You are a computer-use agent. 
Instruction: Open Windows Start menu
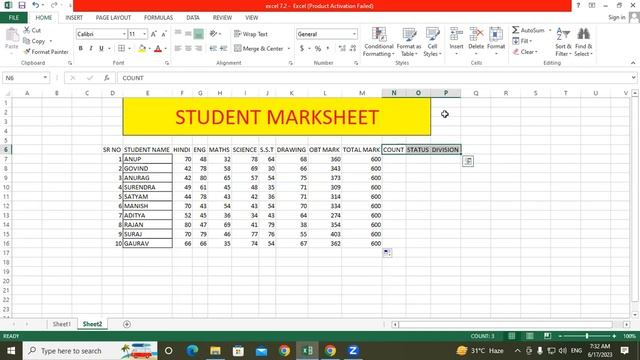(x=11, y=351)
